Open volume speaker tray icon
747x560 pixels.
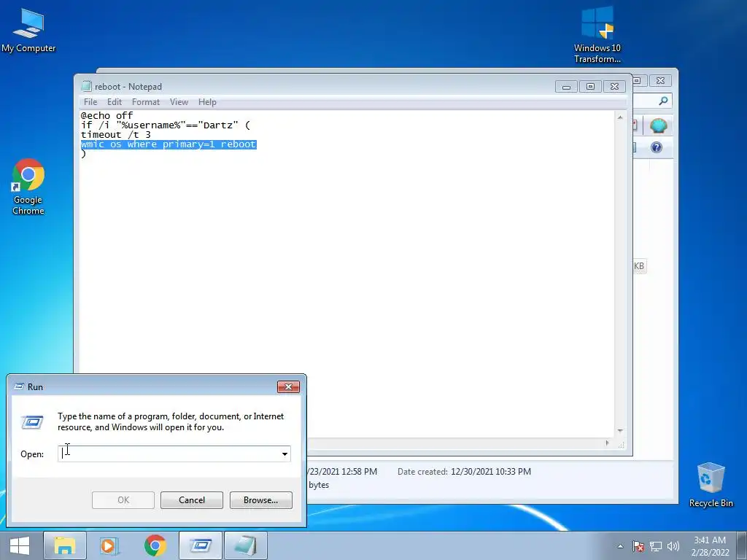[x=673, y=546]
